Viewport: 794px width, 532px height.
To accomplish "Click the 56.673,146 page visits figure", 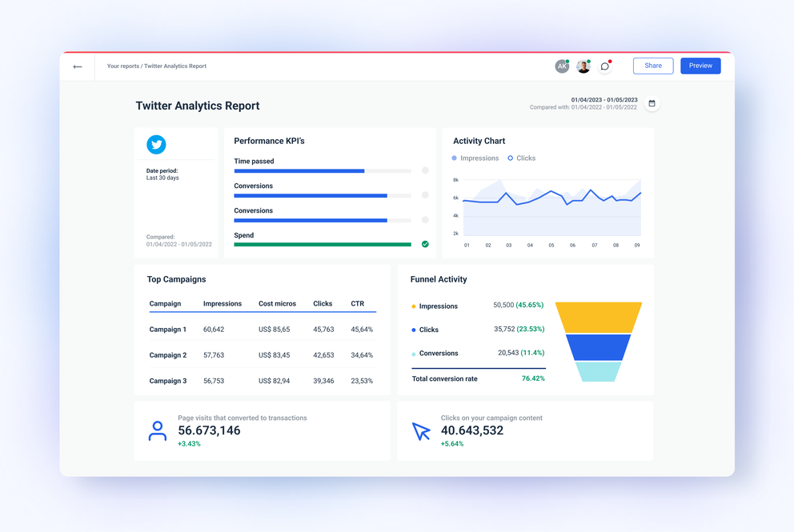I will point(209,430).
